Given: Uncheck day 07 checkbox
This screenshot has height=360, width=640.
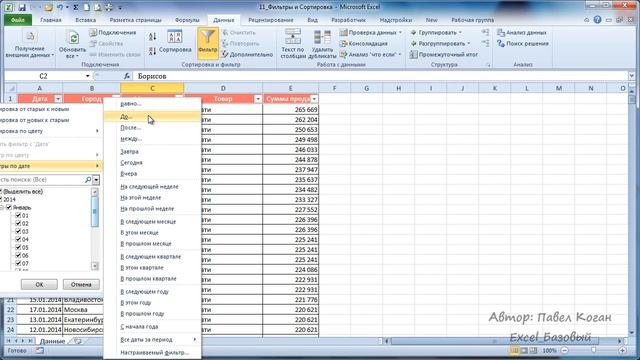Looking at the screenshot, I should coord(18,263).
